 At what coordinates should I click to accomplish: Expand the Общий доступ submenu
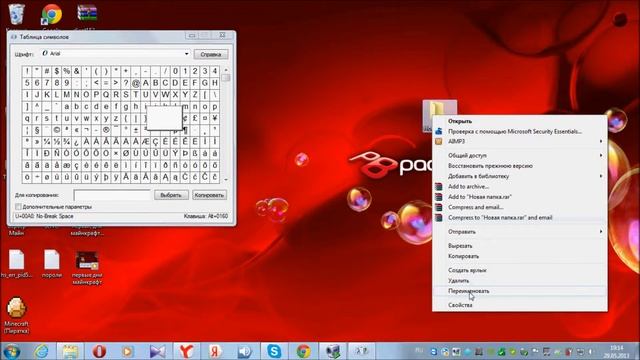click(x=520, y=156)
